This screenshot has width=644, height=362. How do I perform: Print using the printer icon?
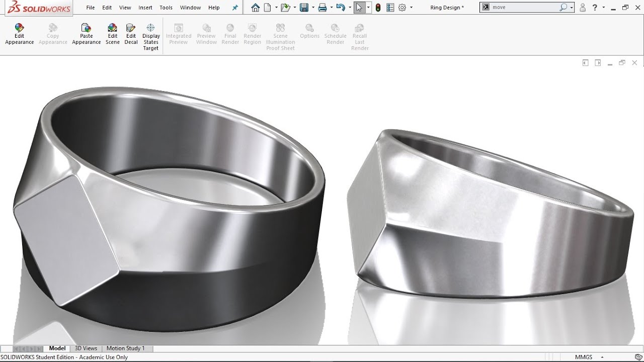pyautogui.click(x=323, y=8)
